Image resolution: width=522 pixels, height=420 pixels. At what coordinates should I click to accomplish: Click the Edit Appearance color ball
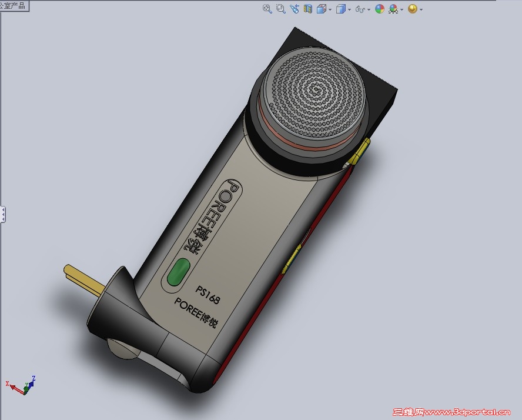point(380,9)
